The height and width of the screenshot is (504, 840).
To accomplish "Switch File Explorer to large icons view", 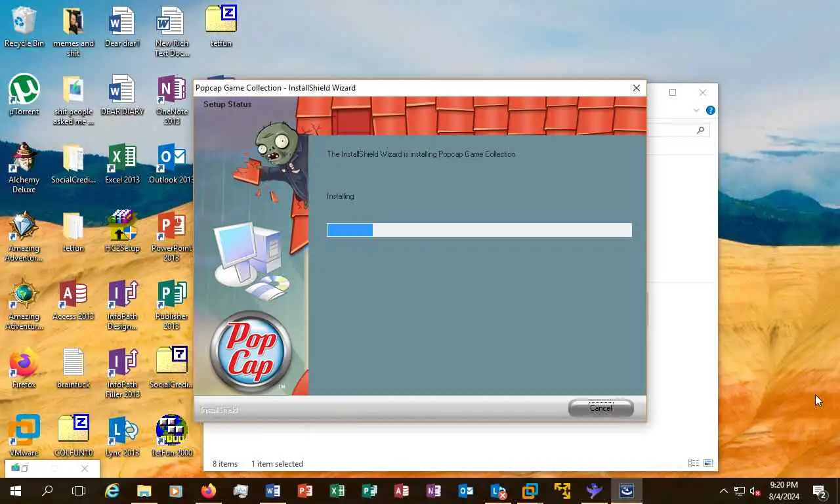I will (708, 463).
